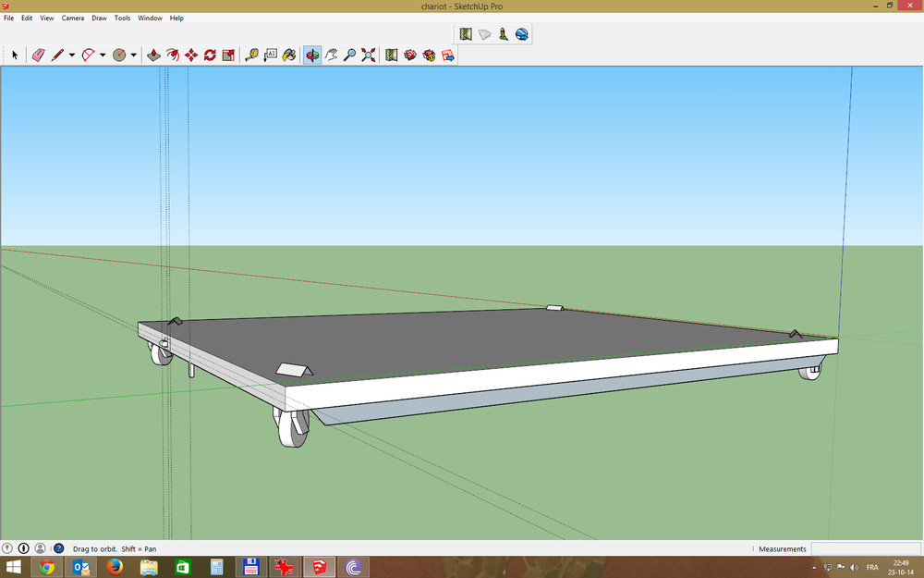Image resolution: width=924 pixels, height=578 pixels.
Task: Select the arrow Select tool
Action: tap(15, 55)
